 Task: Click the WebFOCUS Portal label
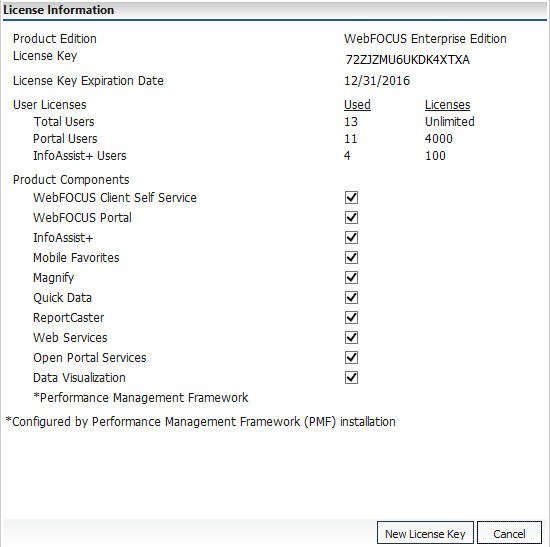(82, 218)
